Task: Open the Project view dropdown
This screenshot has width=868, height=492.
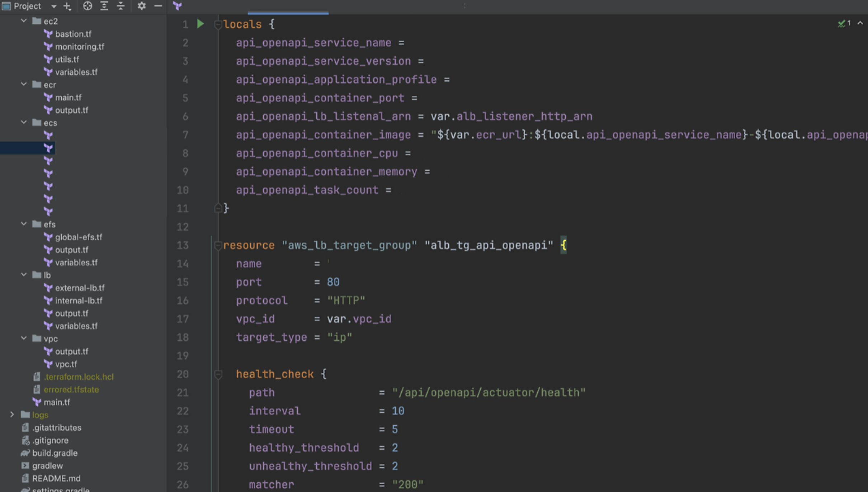Action: 53,6
